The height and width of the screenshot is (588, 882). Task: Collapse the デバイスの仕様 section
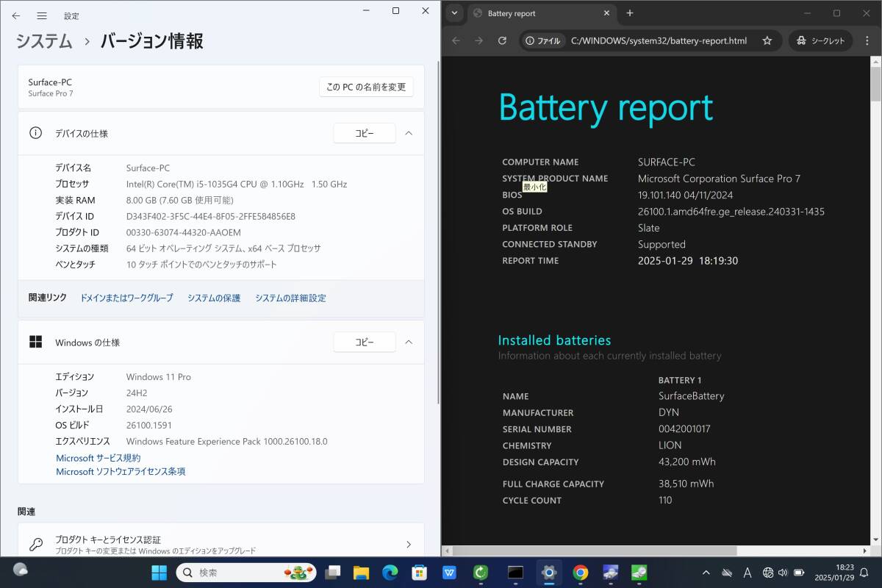[409, 133]
